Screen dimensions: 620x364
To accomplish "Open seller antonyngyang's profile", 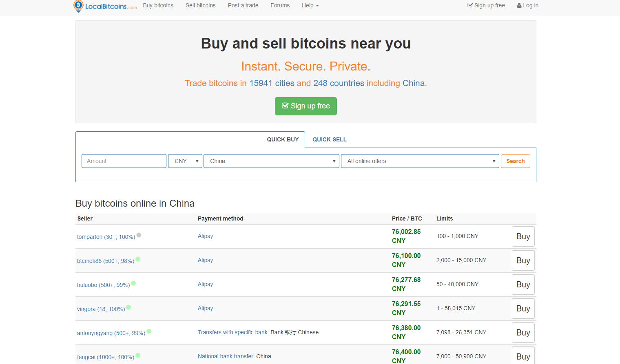I will point(111,333).
